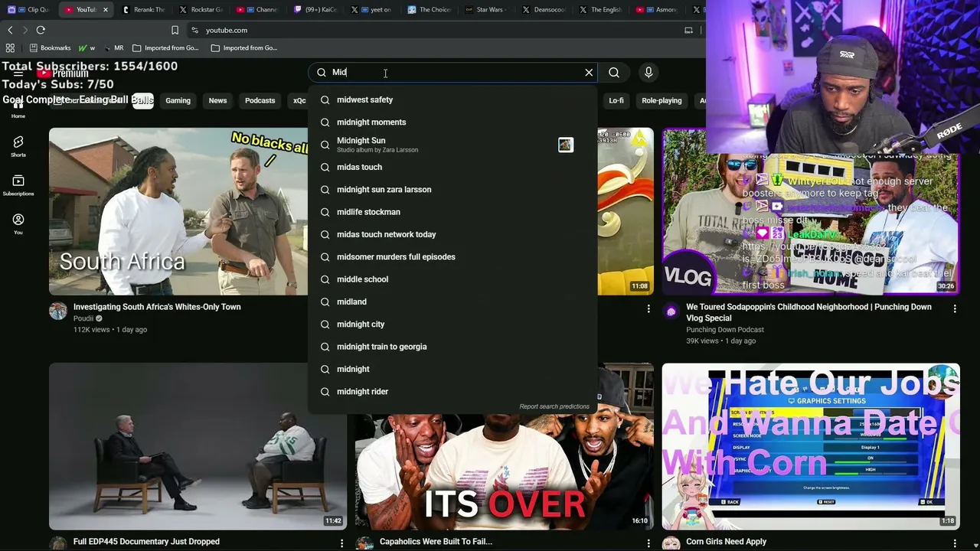The width and height of the screenshot is (980, 551).
Task: Open the YouTube hamburger guide menu
Action: point(18,73)
